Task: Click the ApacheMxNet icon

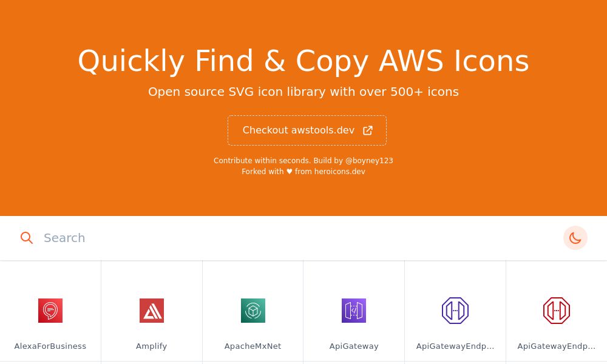Action: (x=253, y=311)
